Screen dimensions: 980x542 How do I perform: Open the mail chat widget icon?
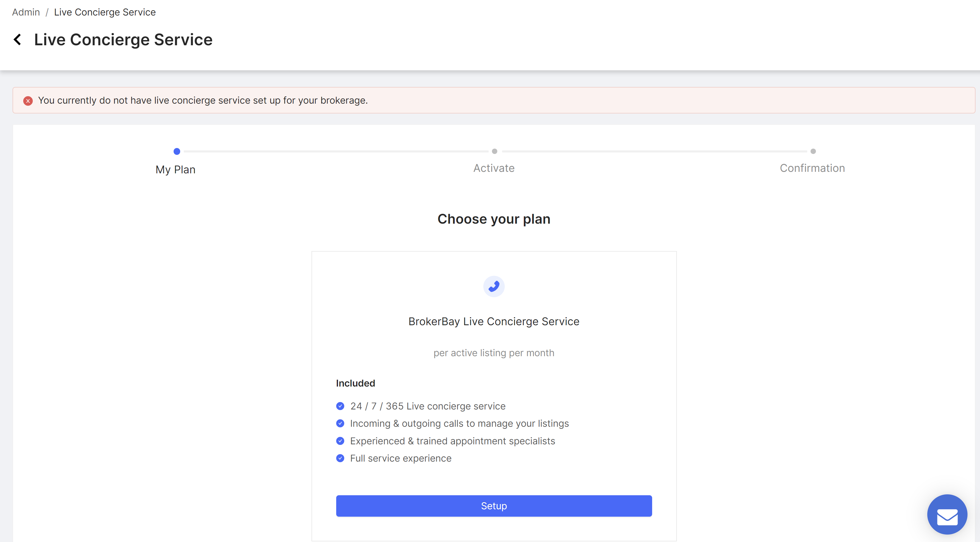pos(947,515)
